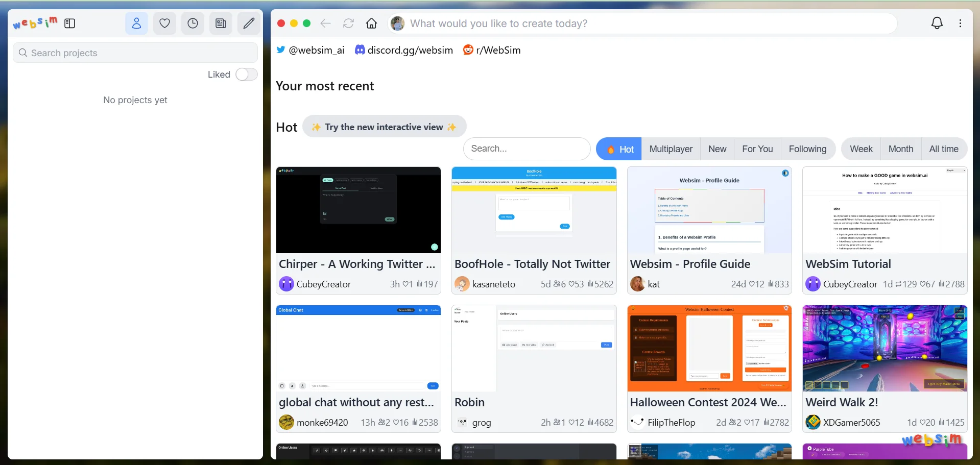Open BoofHole project thumbnail
Viewport: 980px width, 465px height.
534,210
